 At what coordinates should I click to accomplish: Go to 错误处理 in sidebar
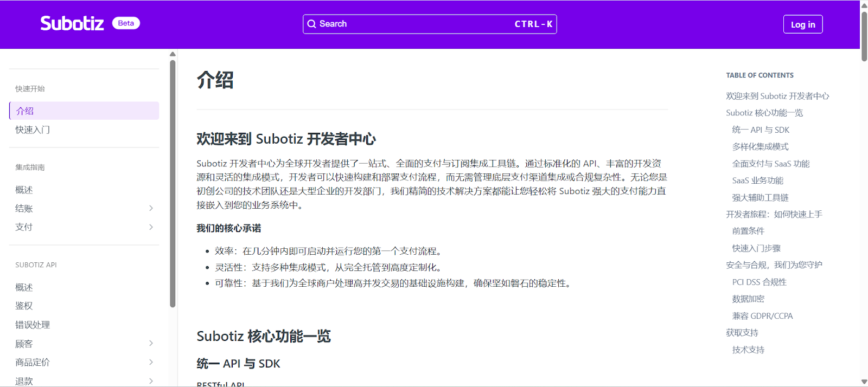pyautogui.click(x=33, y=325)
